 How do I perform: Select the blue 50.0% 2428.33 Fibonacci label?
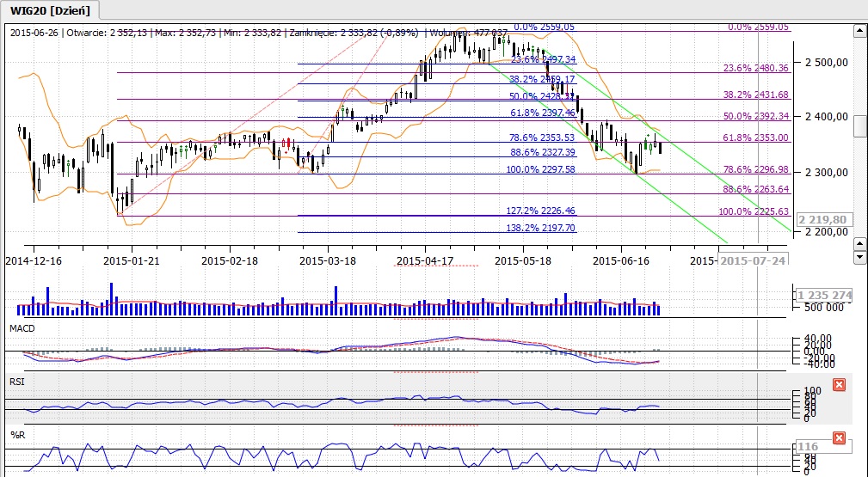coord(542,96)
